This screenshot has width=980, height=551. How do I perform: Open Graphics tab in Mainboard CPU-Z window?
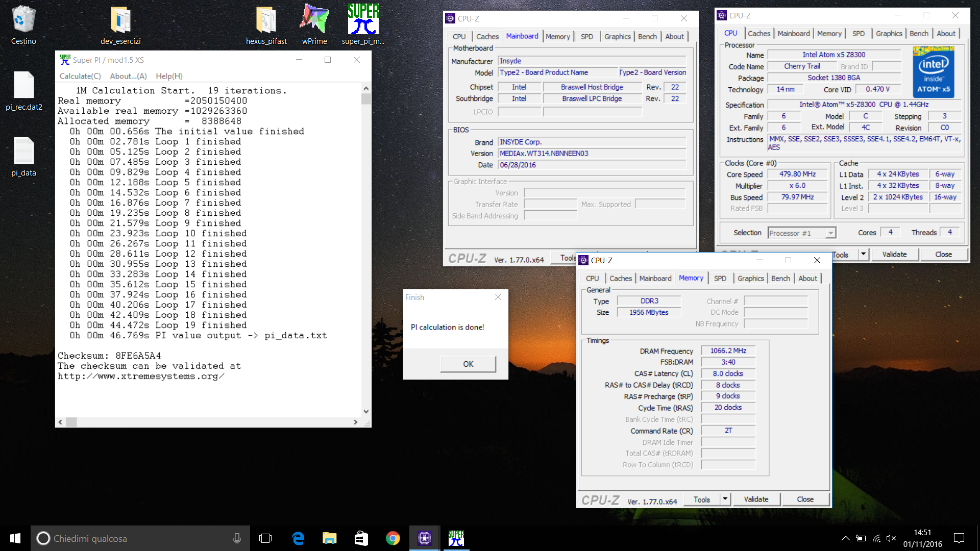click(618, 37)
